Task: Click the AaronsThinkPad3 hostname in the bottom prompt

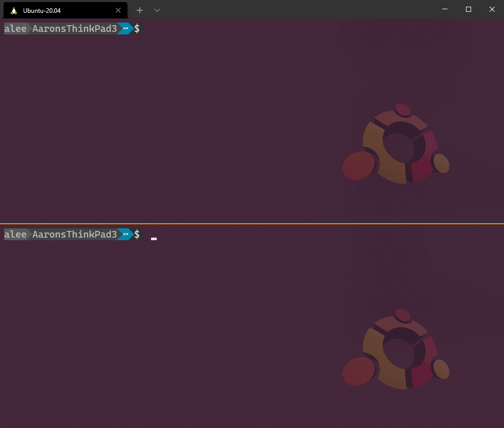Action: coord(74,235)
